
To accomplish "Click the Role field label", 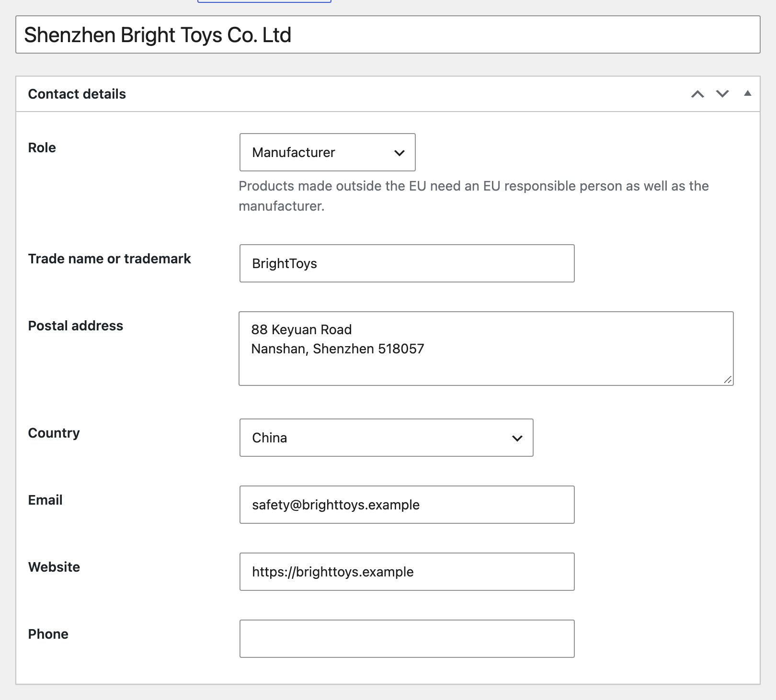I will tap(42, 147).
